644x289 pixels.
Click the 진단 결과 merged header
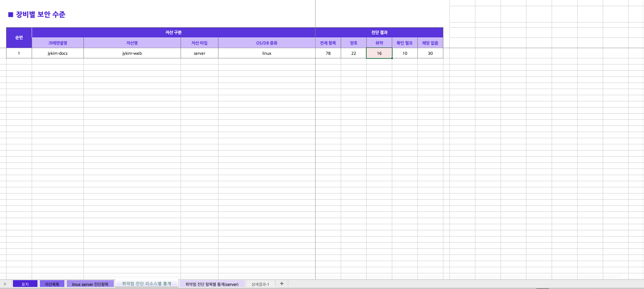point(379,32)
